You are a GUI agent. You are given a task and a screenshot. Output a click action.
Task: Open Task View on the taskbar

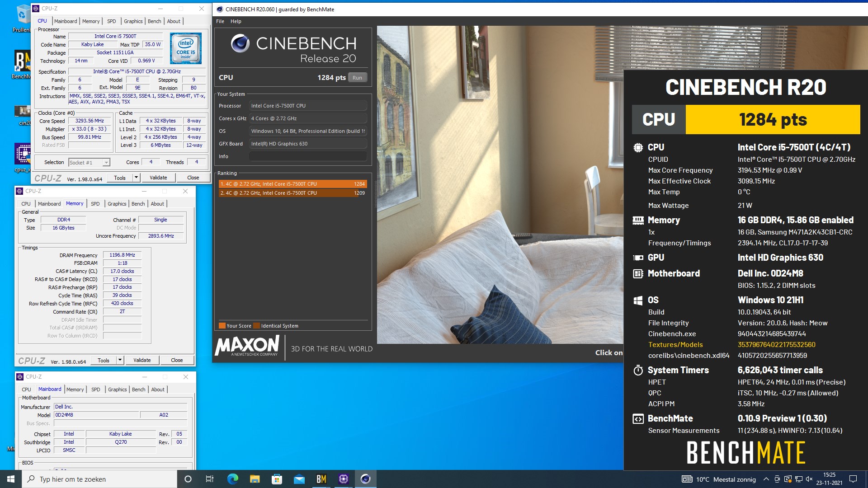point(209,479)
